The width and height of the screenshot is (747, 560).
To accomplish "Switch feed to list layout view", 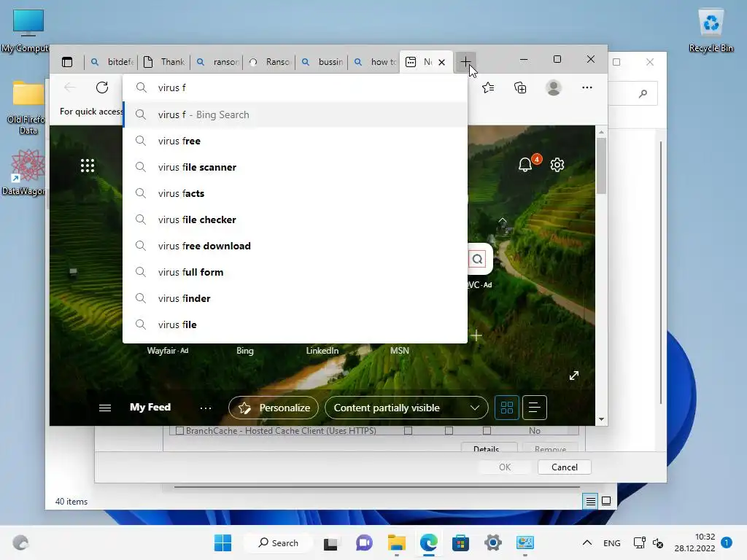I will (535, 408).
